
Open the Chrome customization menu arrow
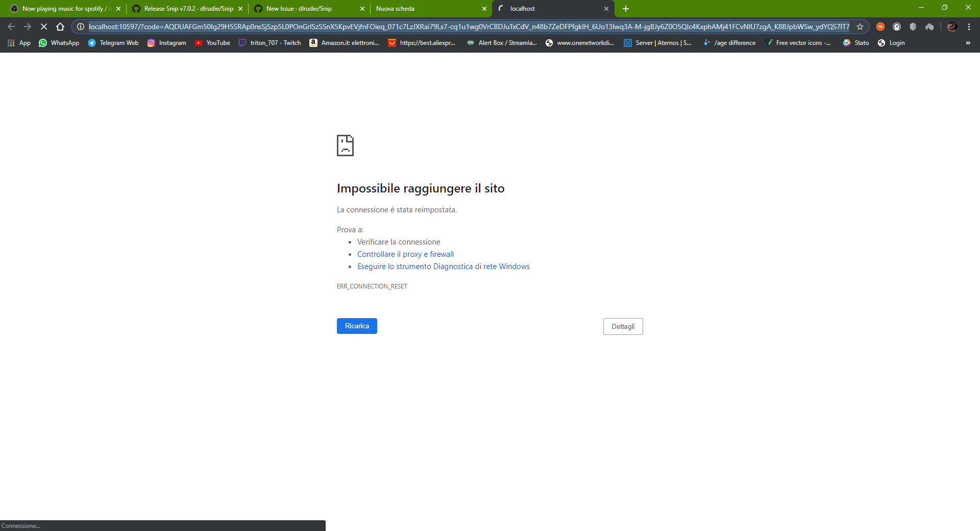coord(969,27)
